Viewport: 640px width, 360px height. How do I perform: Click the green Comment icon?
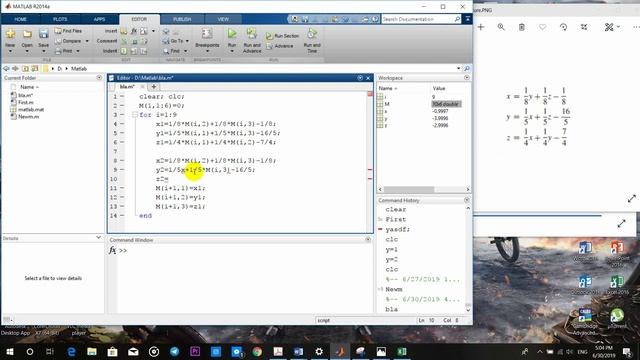[x=124, y=41]
